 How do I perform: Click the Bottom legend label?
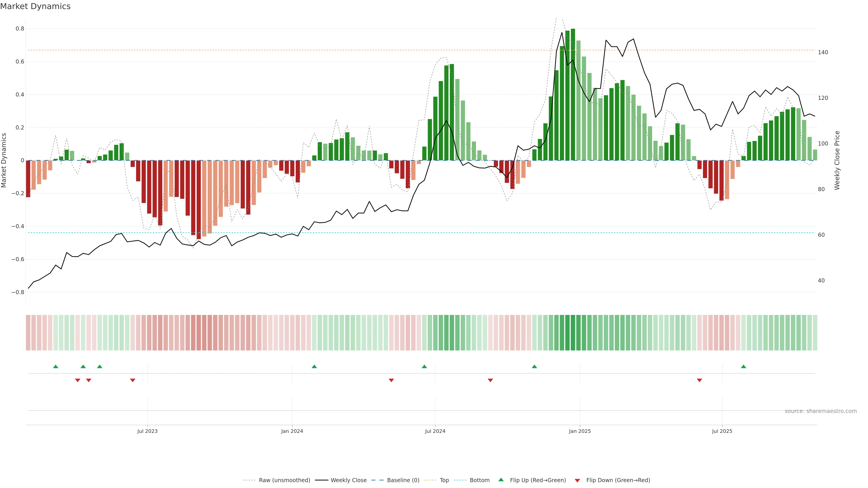click(479, 480)
